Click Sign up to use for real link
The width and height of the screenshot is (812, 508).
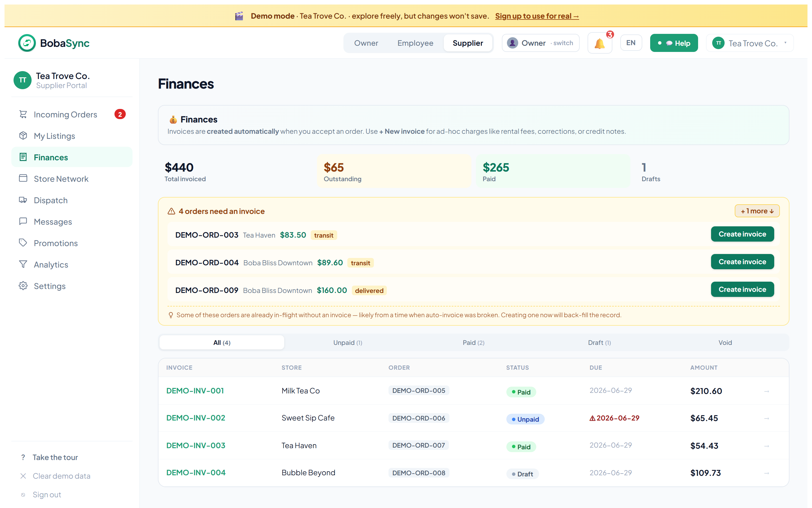tap(537, 16)
